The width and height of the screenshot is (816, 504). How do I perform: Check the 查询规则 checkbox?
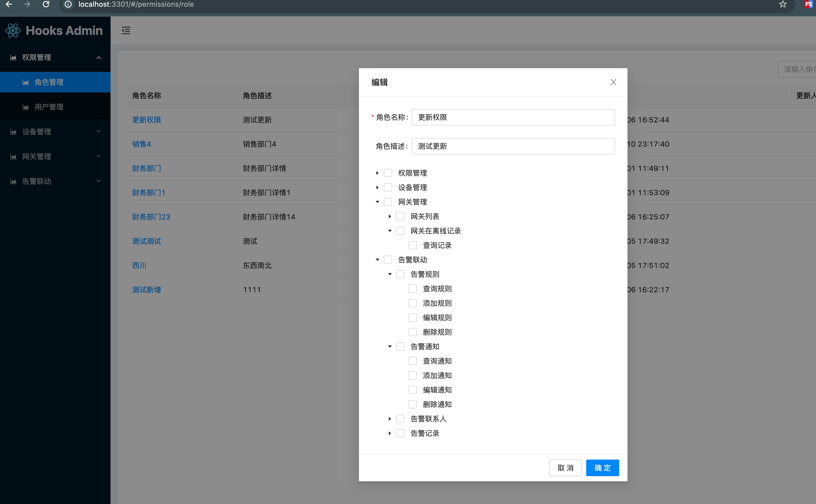tap(413, 289)
